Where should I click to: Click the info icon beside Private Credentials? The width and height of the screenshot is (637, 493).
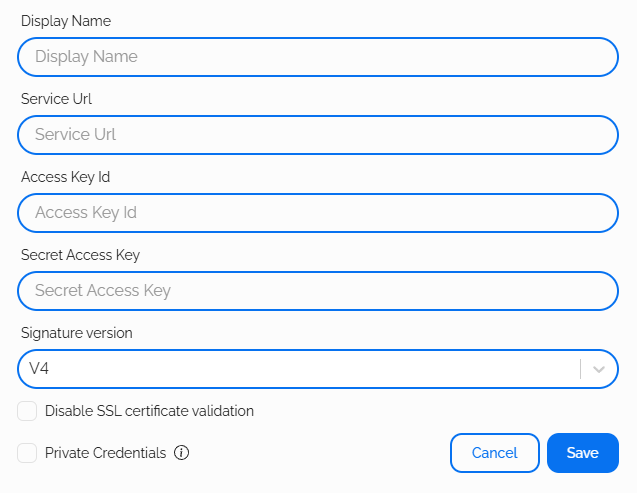181,453
